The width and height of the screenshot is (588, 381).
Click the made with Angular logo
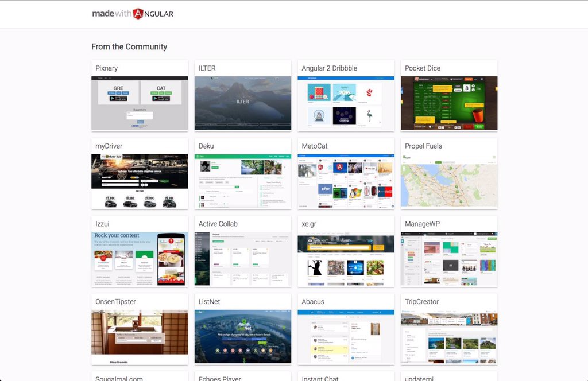point(133,14)
